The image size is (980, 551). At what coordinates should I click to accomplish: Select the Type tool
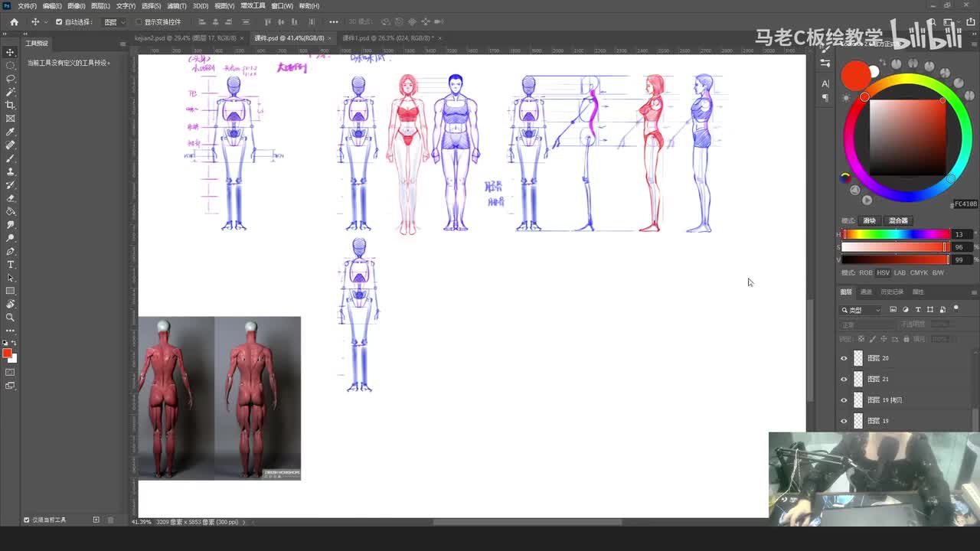point(10,265)
